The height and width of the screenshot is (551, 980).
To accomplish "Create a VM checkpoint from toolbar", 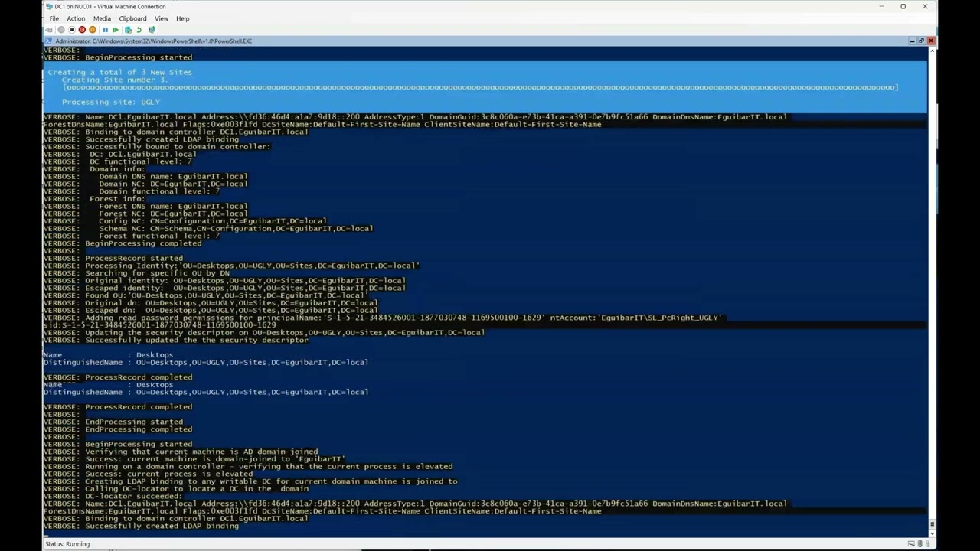I will (x=128, y=30).
